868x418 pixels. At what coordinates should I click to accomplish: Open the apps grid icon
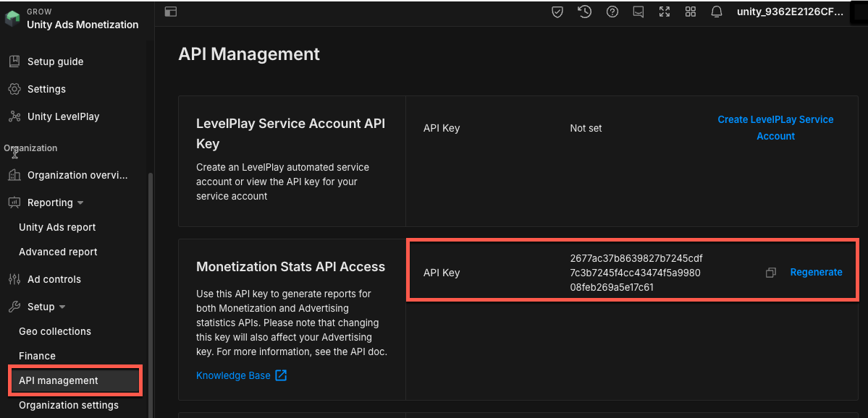[x=691, y=12]
